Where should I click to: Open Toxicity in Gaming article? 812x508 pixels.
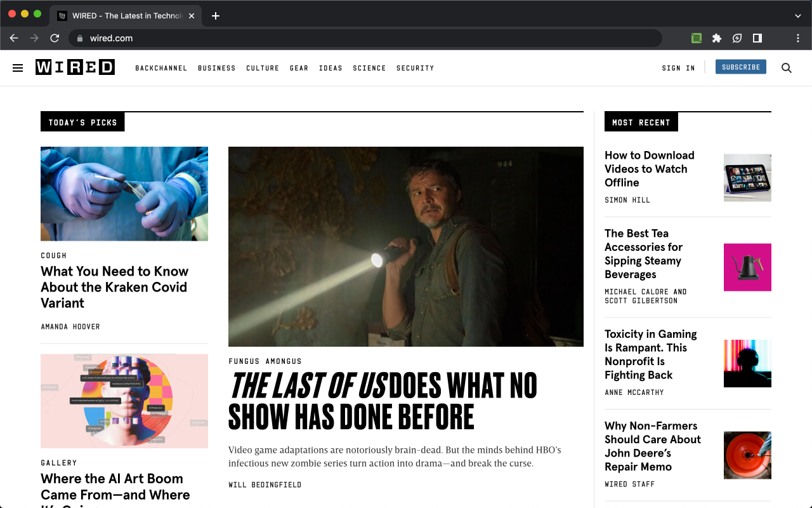(x=651, y=354)
